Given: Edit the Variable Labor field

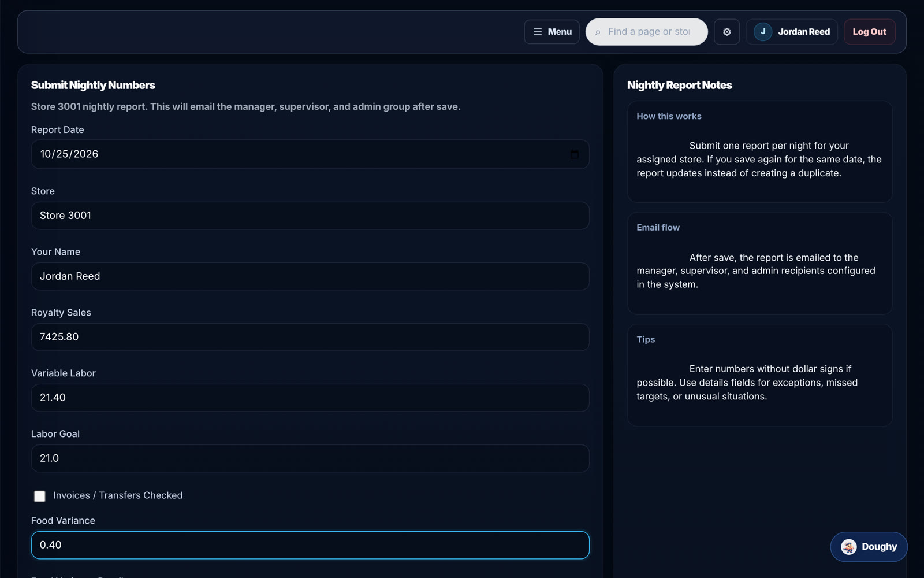Looking at the screenshot, I should tap(310, 398).
